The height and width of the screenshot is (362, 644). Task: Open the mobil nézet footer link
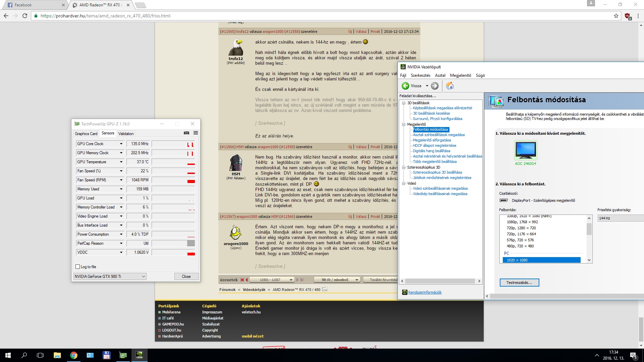coord(253,336)
